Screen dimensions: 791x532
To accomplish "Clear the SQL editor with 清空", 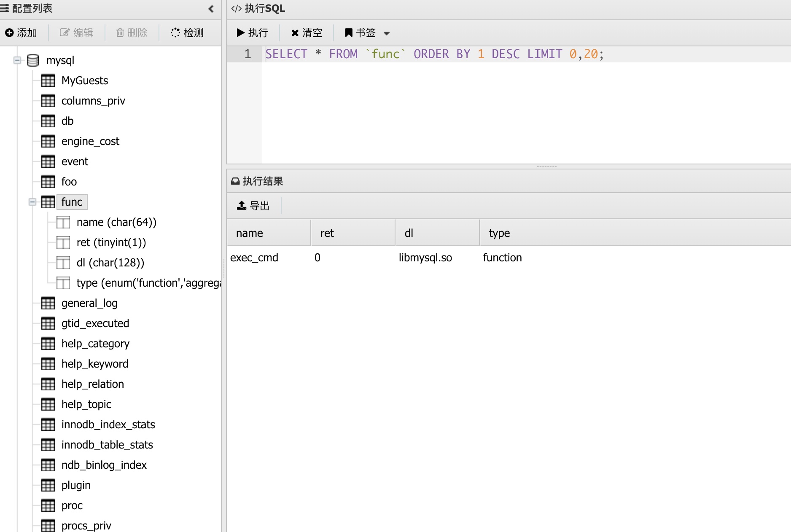I will (x=307, y=33).
